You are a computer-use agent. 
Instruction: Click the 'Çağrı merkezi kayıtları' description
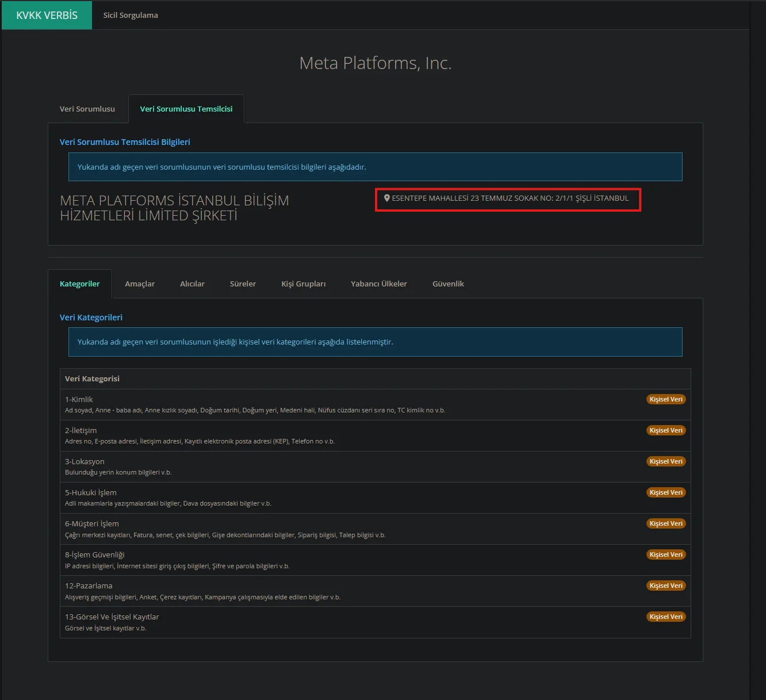pyautogui.click(x=225, y=535)
